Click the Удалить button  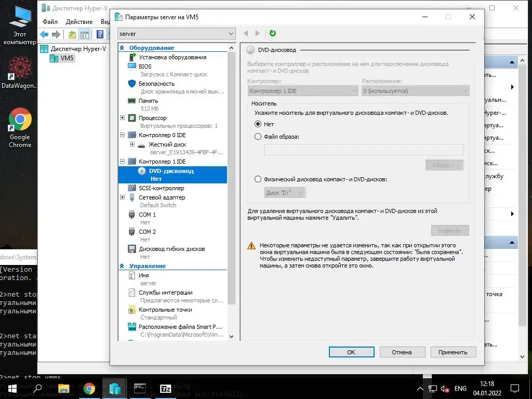[x=450, y=231]
